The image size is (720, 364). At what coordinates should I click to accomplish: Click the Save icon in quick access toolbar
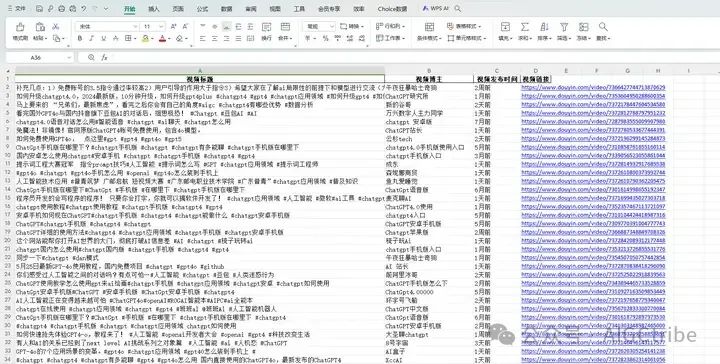coord(39,9)
